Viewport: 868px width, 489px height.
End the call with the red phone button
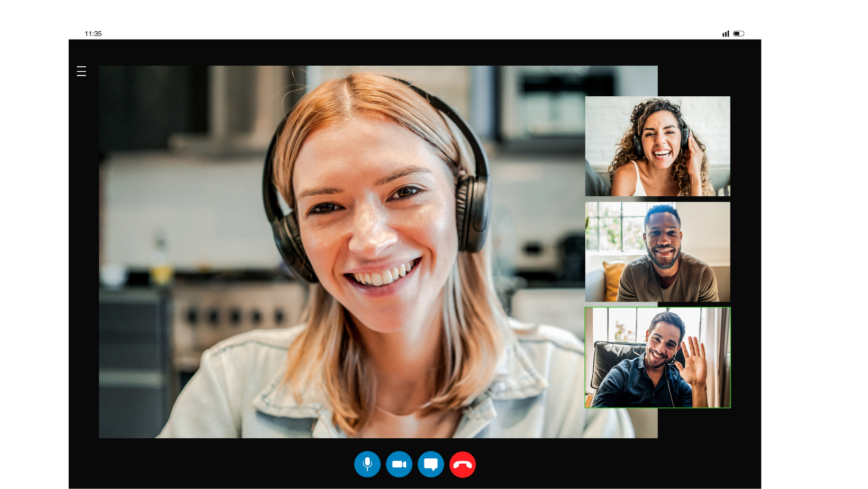tap(463, 464)
